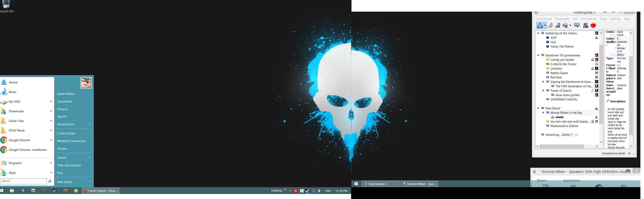Open the away status dropdown arrow
This screenshot has width=644, height=199.
pyautogui.click(x=545, y=25)
